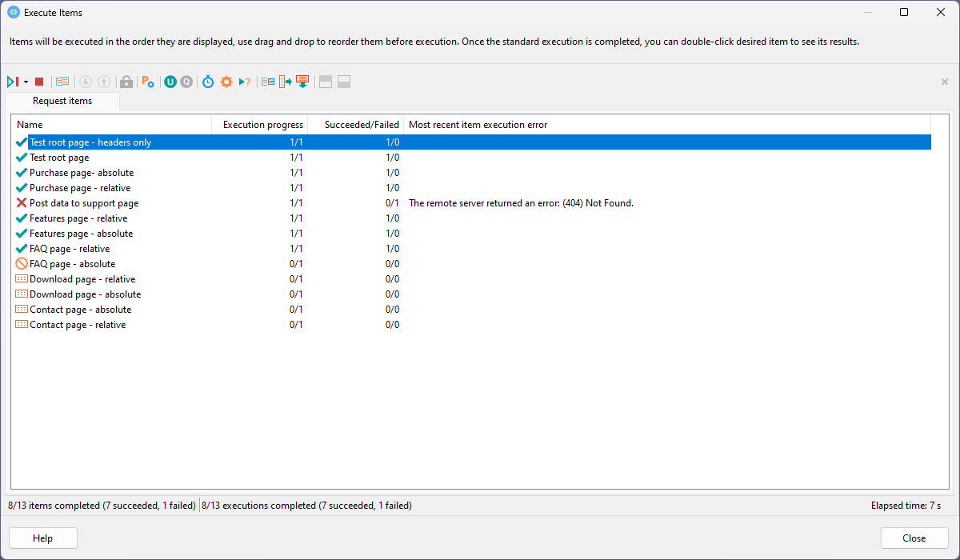
Task: Click the item details list icon
Action: pos(62,82)
